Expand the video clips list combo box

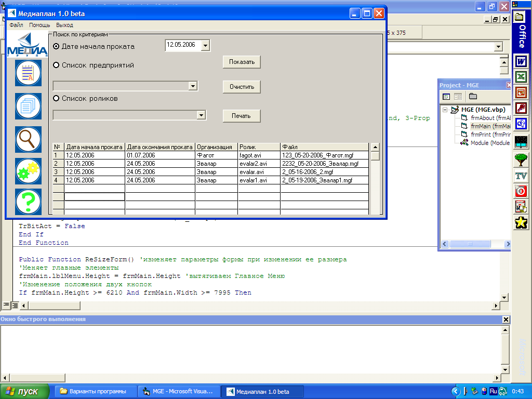click(x=201, y=115)
